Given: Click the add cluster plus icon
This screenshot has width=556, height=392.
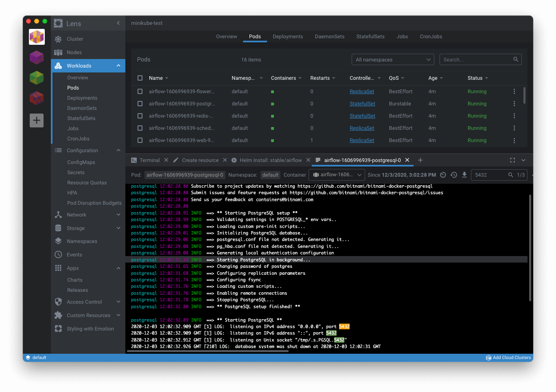Looking at the screenshot, I should click(x=36, y=120).
